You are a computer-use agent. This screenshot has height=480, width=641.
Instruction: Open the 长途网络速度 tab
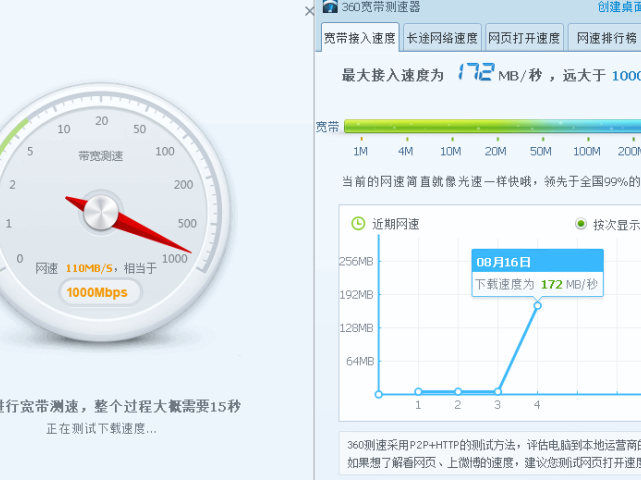(x=442, y=38)
